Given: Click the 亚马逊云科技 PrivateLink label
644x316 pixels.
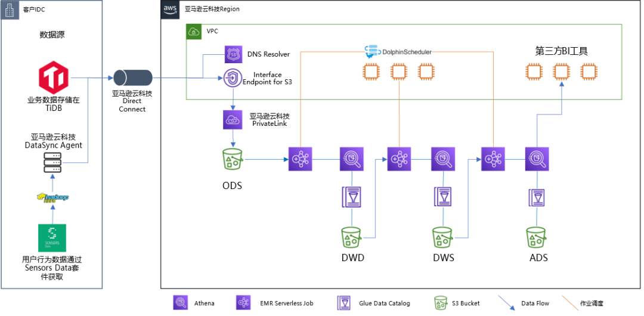Looking at the screenshot, I should [x=270, y=120].
